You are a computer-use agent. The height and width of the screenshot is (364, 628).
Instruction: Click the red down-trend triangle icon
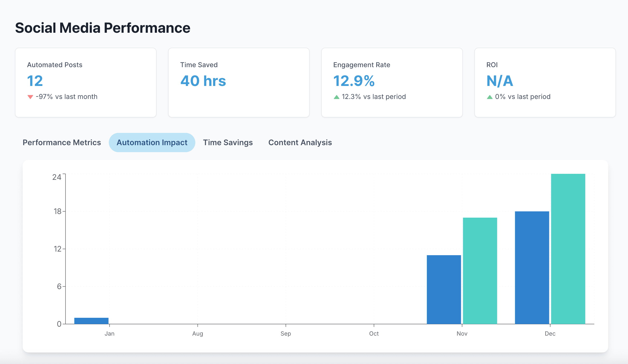(x=30, y=97)
